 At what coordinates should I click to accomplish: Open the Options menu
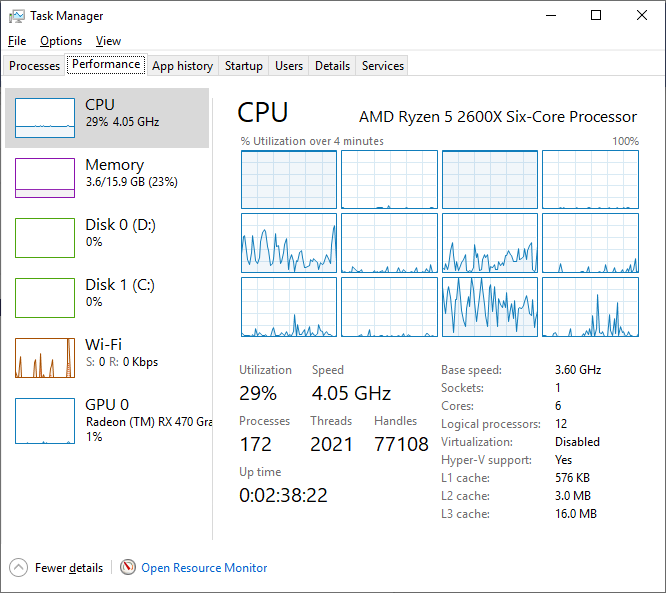61,41
